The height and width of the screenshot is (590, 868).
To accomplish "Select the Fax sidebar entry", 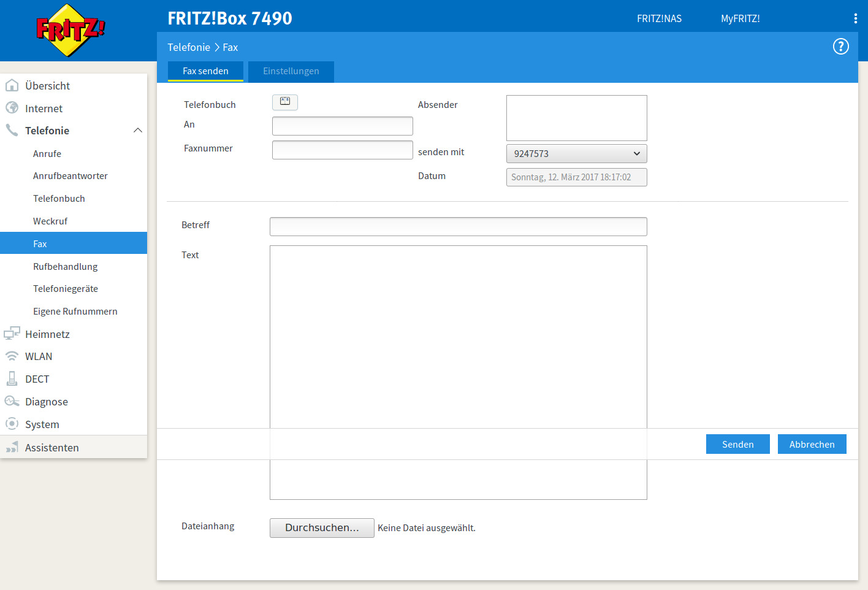I will pyautogui.click(x=74, y=243).
